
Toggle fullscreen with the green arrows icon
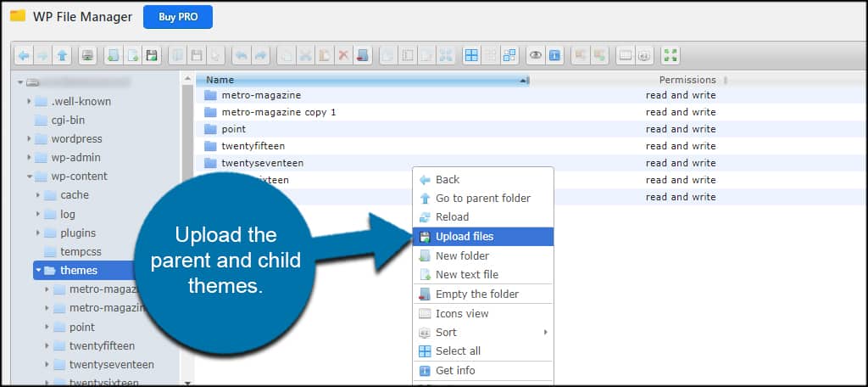[670, 55]
